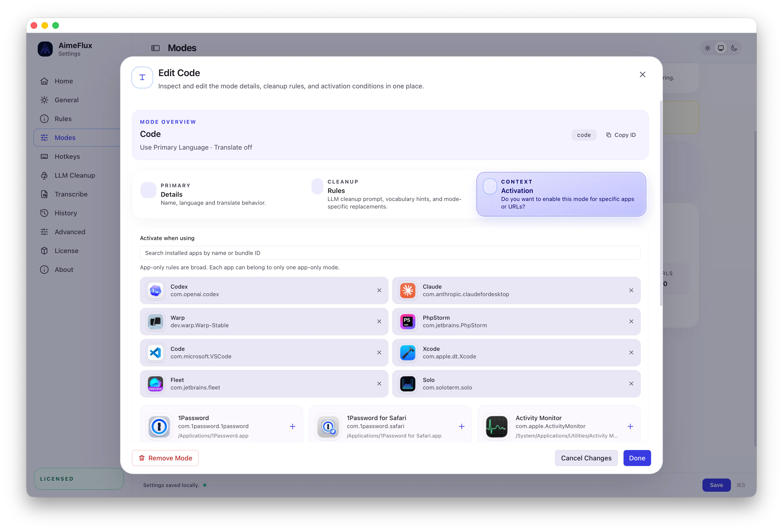This screenshot has width=783, height=532.
Task: Click the Activity Monitor app thumbnail
Action: pos(497,426)
